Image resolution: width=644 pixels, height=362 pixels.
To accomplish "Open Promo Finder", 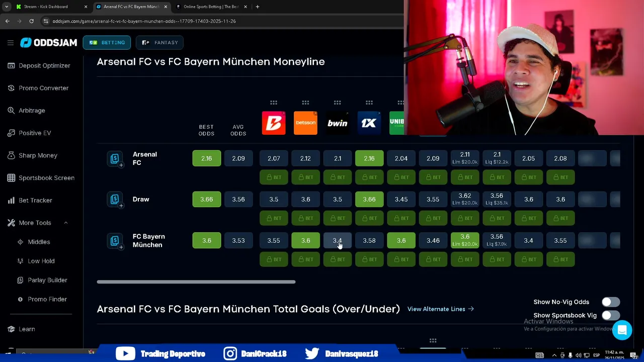I will (42, 299).
